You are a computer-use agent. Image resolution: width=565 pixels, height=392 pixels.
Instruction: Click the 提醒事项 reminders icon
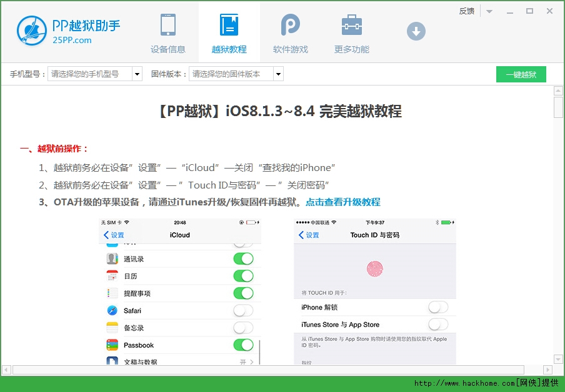point(112,293)
